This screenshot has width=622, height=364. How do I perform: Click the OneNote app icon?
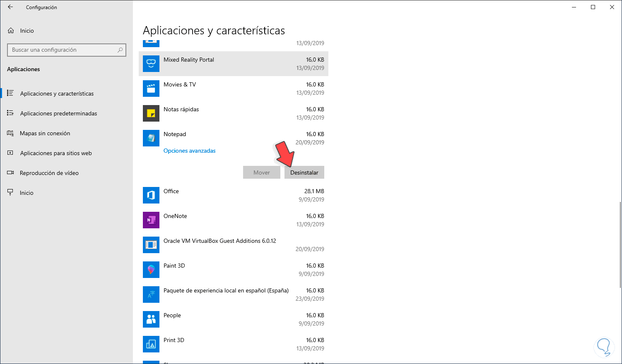(151, 220)
